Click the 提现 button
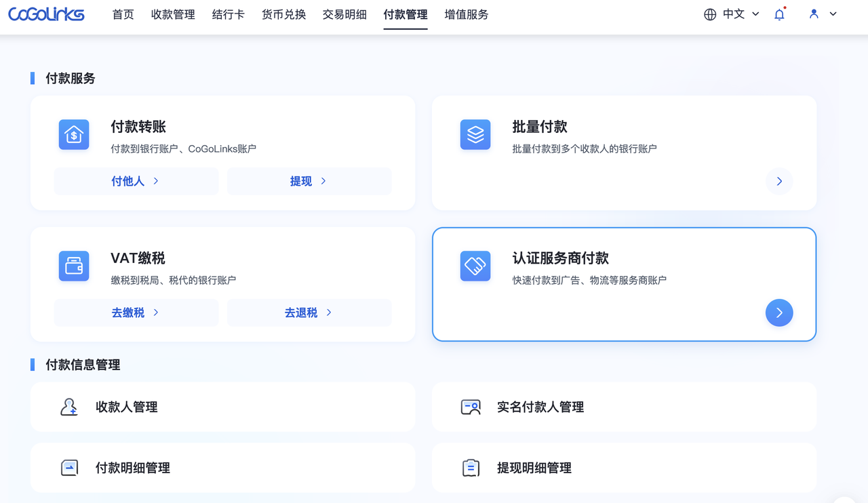The width and height of the screenshot is (868, 503). [x=309, y=181]
